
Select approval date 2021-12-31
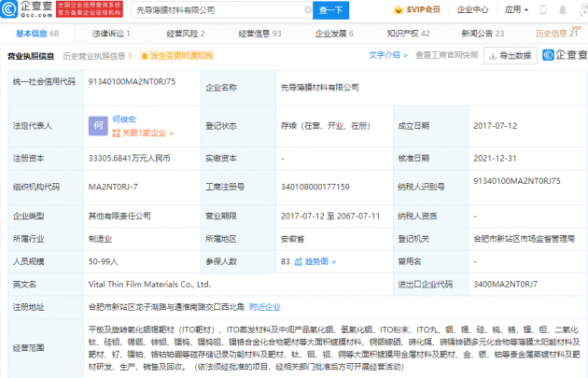click(x=495, y=159)
